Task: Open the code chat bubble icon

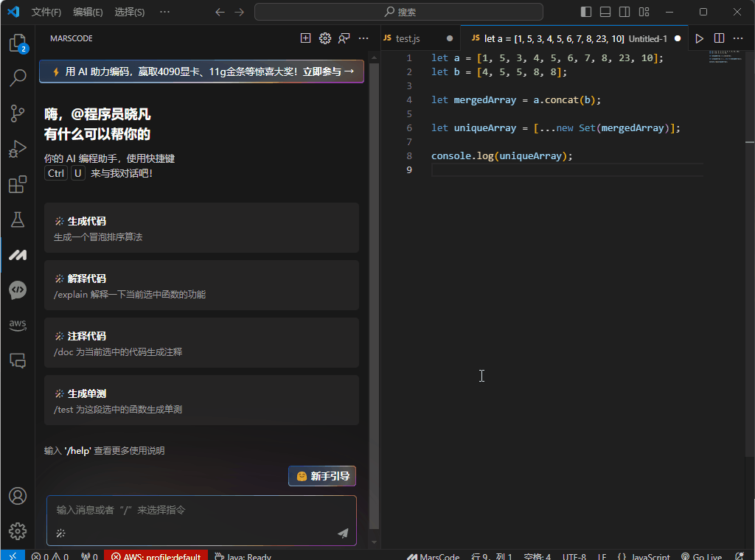Action: coord(18,290)
